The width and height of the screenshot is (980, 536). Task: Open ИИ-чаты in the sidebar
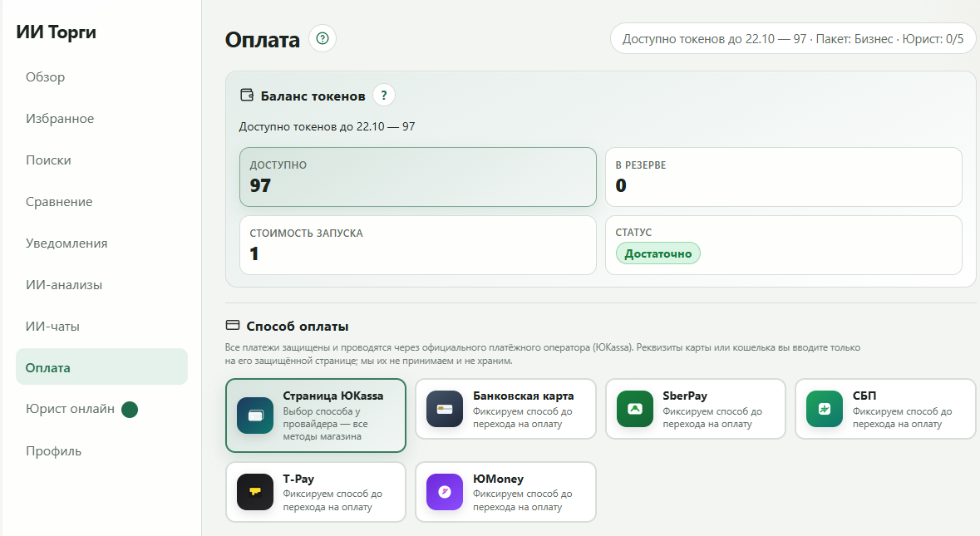coord(101,326)
